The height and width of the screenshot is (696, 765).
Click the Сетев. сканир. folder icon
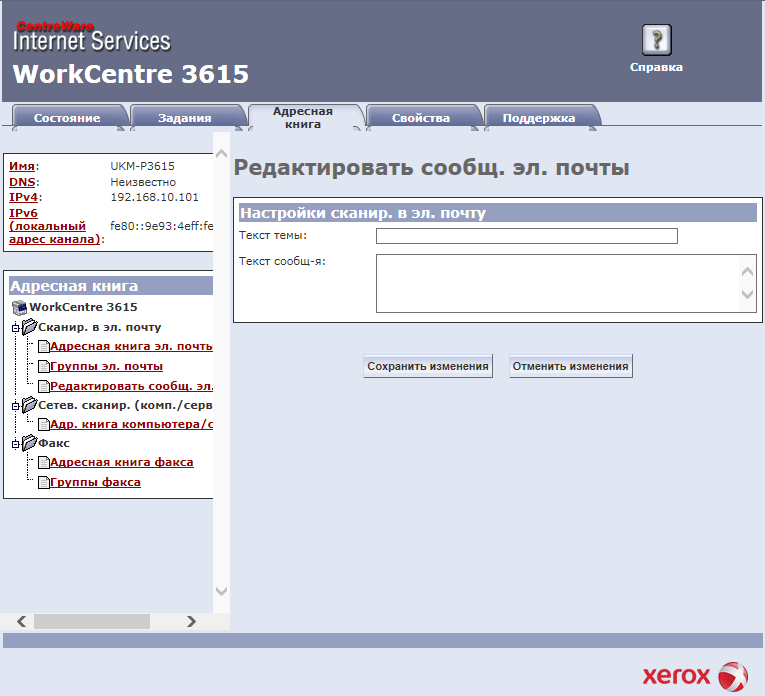(x=29, y=404)
